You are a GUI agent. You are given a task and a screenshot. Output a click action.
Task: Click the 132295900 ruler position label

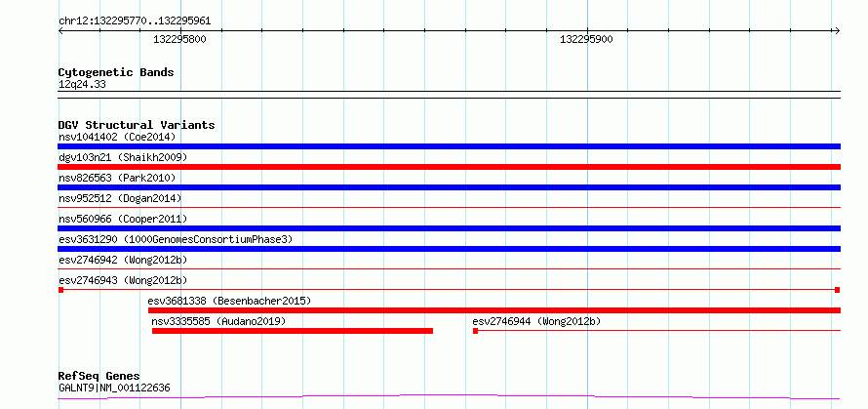587,40
